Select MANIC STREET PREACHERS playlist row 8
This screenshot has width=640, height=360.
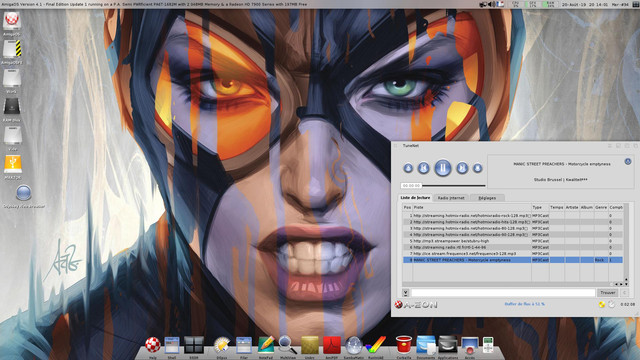[x=513, y=260]
